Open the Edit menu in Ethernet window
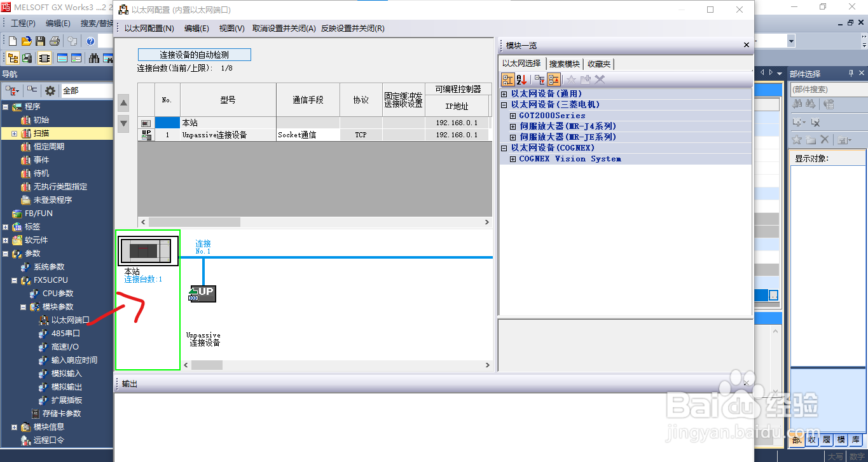 point(196,29)
